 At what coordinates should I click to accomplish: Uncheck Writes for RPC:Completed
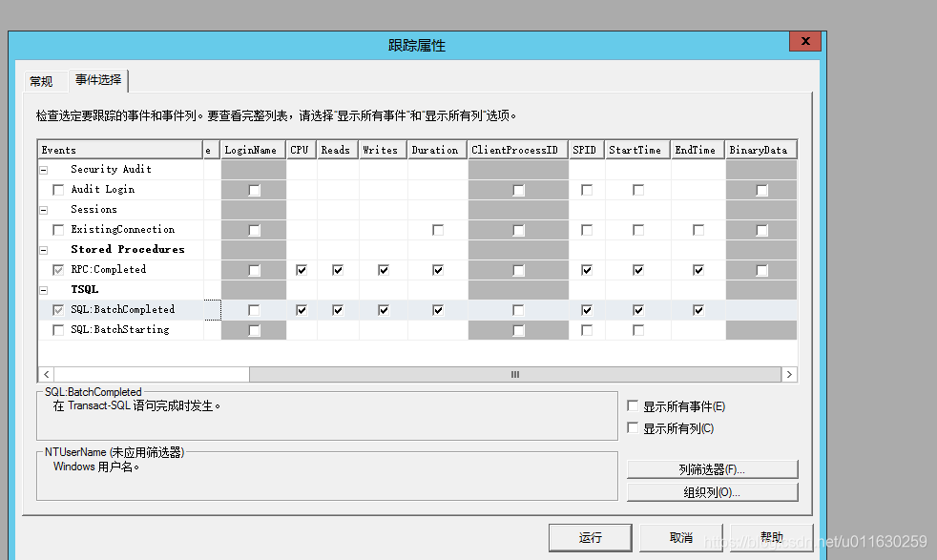(383, 270)
